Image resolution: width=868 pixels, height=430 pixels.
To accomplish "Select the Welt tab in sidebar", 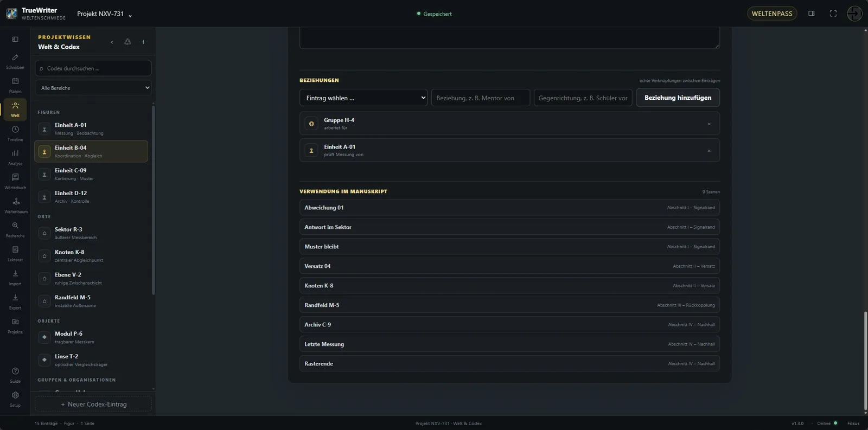I will [x=15, y=109].
